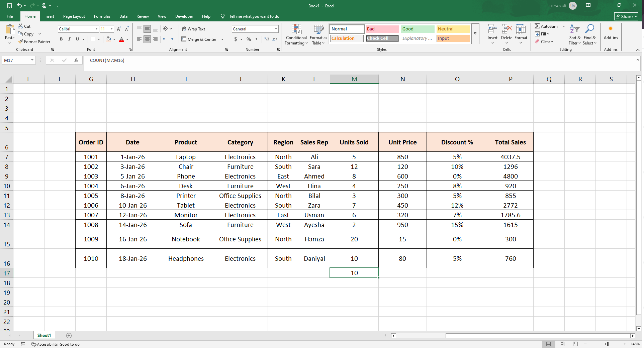This screenshot has height=348, width=644.
Task: Expand the cell Styles gallery
Action: (x=475, y=33)
